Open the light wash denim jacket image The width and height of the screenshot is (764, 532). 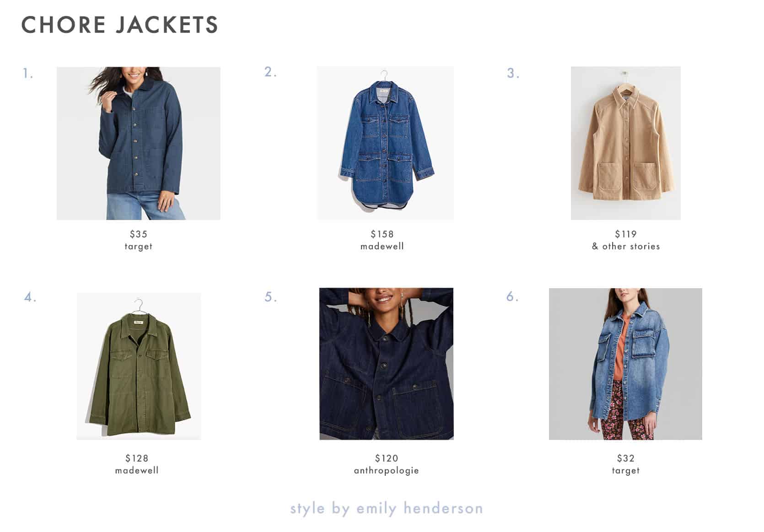[x=625, y=364]
